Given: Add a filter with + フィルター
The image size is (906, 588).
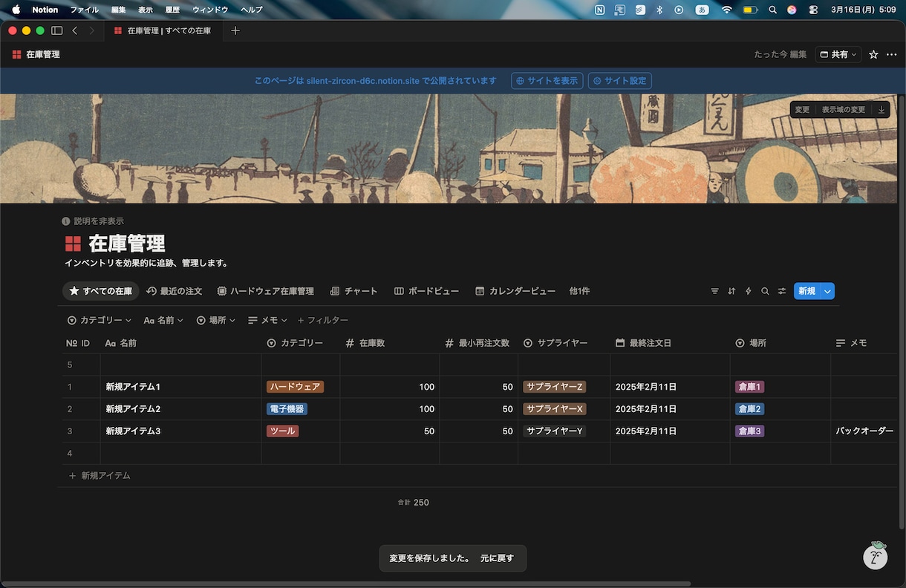Looking at the screenshot, I should (322, 320).
